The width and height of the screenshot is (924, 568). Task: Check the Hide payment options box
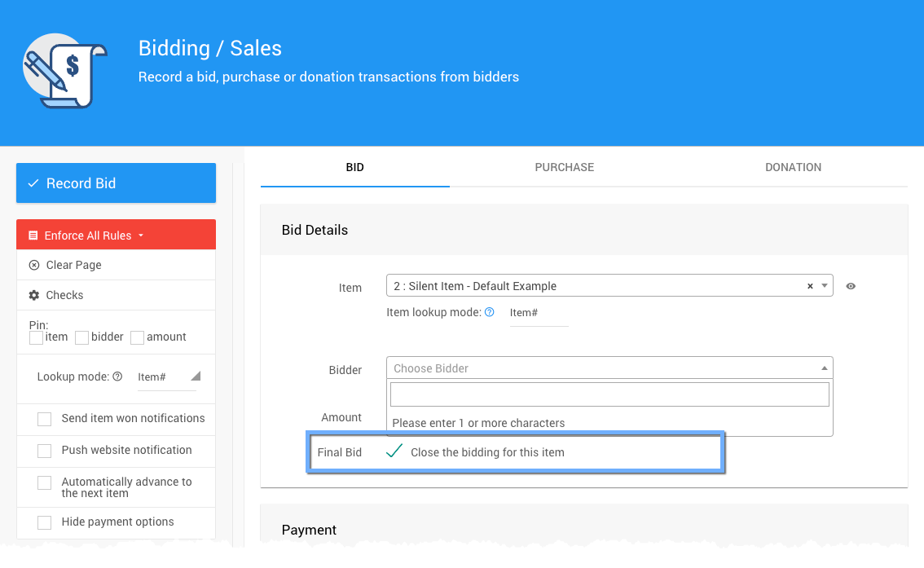pos(45,522)
